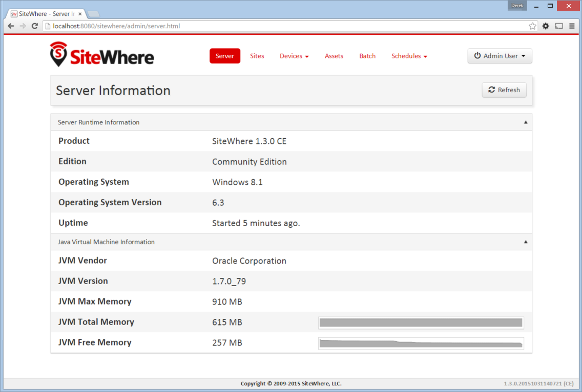
Task: Select 'Started 5 minutes ago.' uptime text
Action: tap(256, 223)
